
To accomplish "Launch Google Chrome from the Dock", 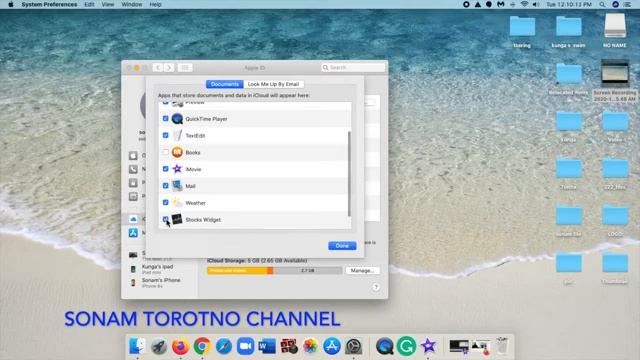I will [202, 346].
